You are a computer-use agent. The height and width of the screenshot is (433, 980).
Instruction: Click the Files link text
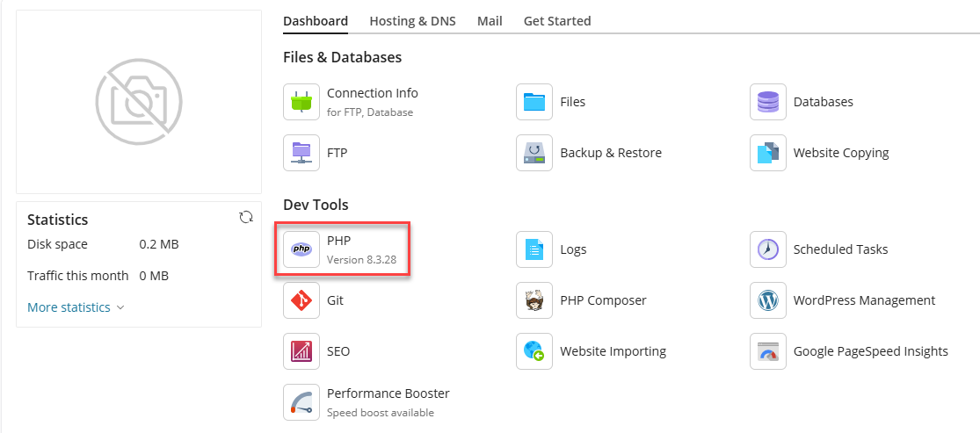tap(573, 102)
